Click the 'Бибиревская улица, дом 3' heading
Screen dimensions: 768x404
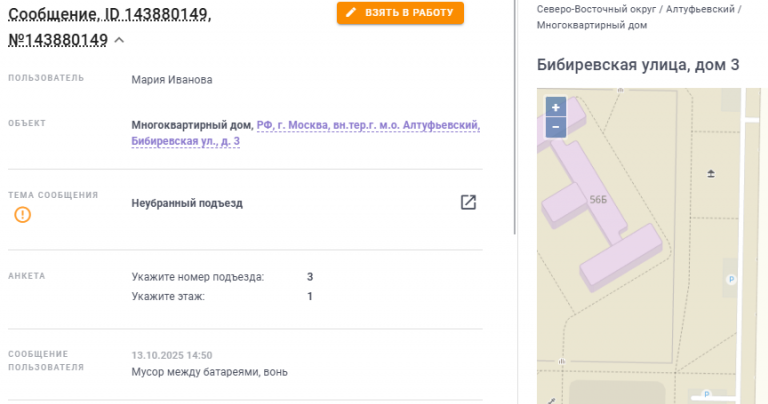pos(638,65)
